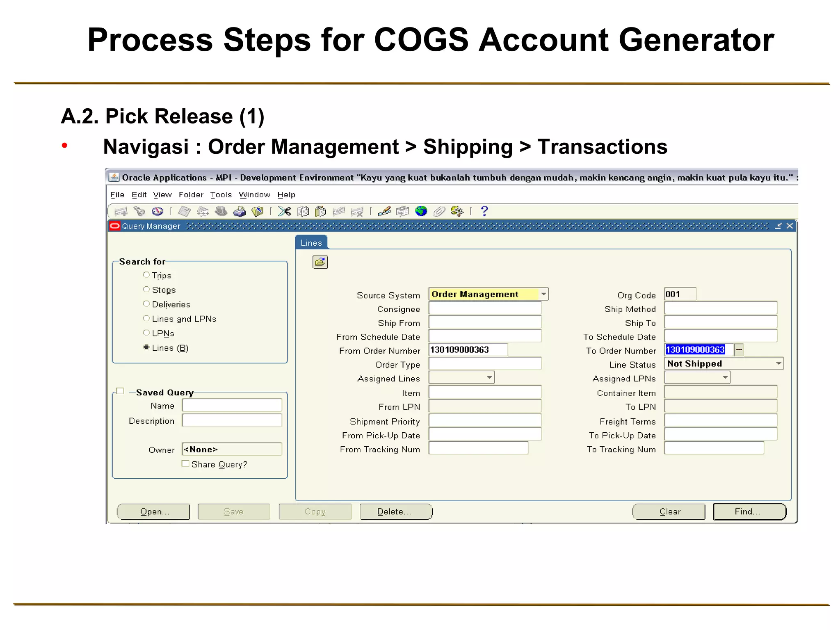Select the Stops radio button

click(146, 289)
